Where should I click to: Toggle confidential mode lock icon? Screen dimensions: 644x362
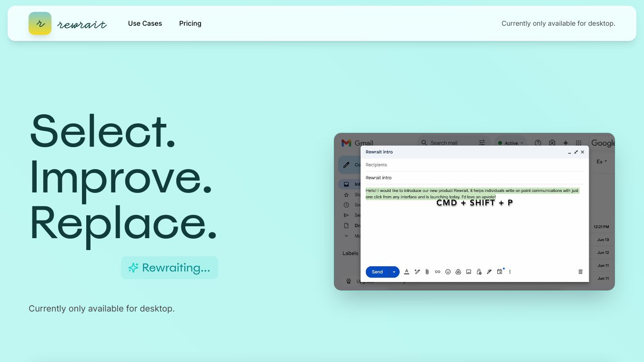click(x=479, y=272)
